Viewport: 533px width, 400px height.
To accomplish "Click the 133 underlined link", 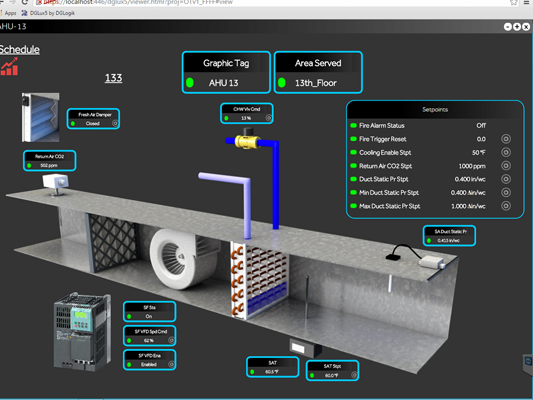I will 113,78.
